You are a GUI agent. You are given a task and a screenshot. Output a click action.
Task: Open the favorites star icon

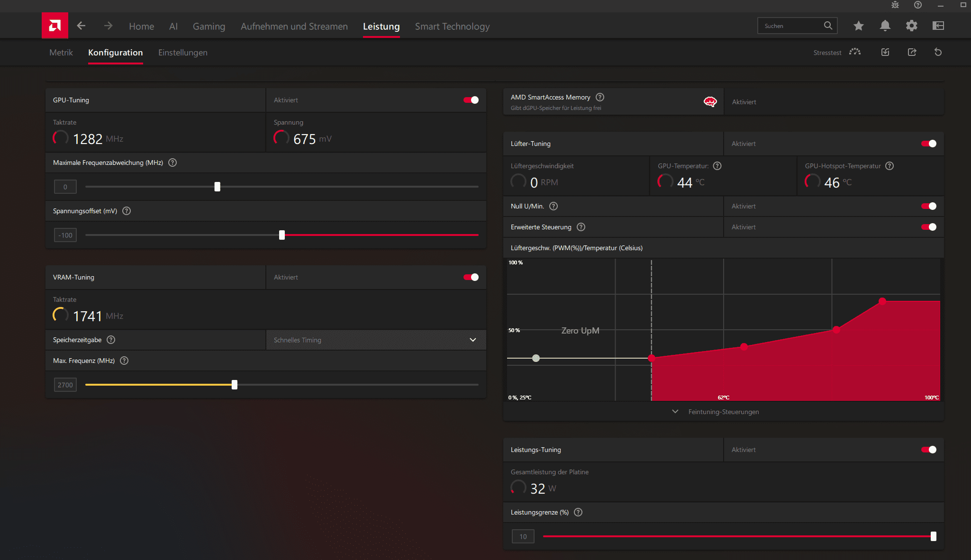tap(858, 26)
